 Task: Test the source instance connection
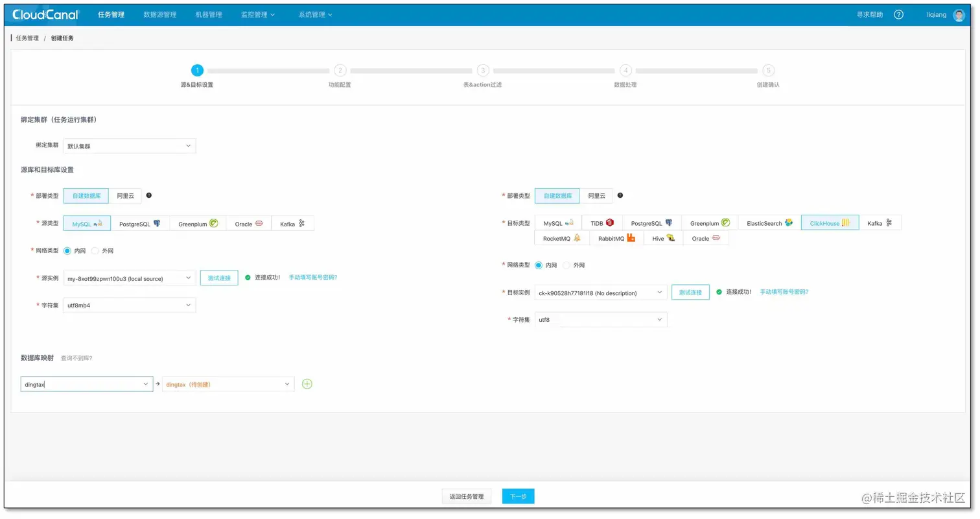point(219,278)
